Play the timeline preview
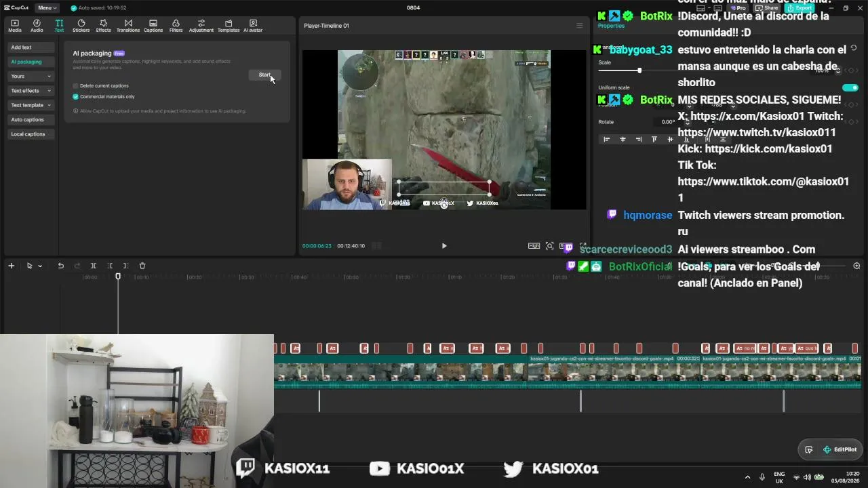 click(x=444, y=246)
